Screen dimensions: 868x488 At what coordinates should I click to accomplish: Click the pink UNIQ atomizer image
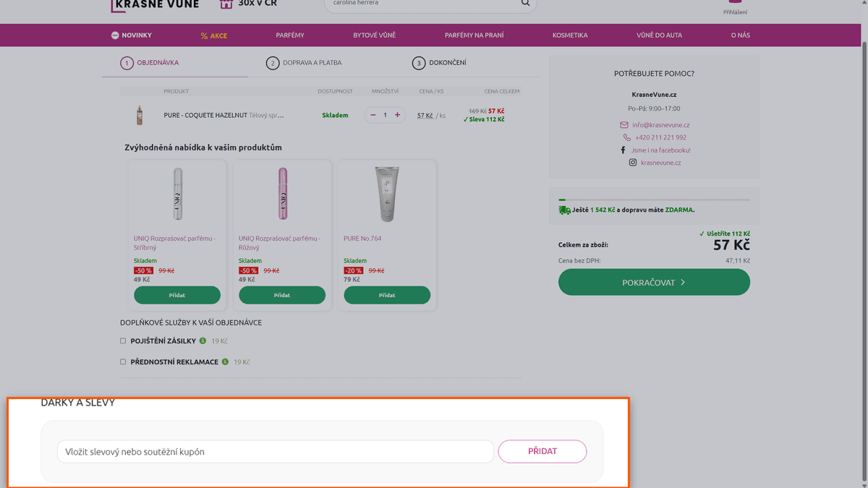click(282, 194)
